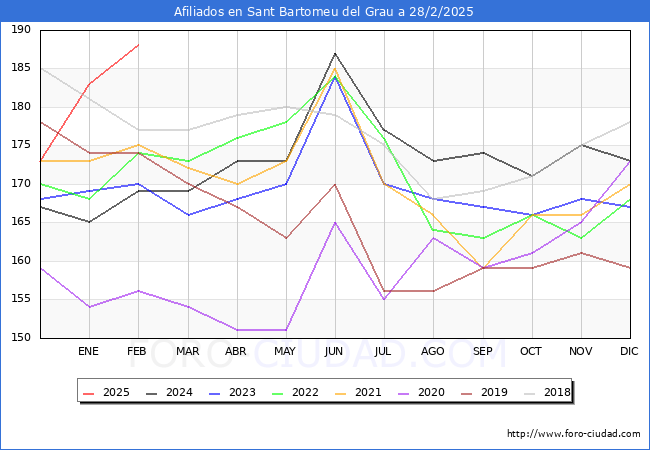This screenshot has height=450, width=650.
Task: Click the JUN month axis label
Action: pyautogui.click(x=334, y=351)
